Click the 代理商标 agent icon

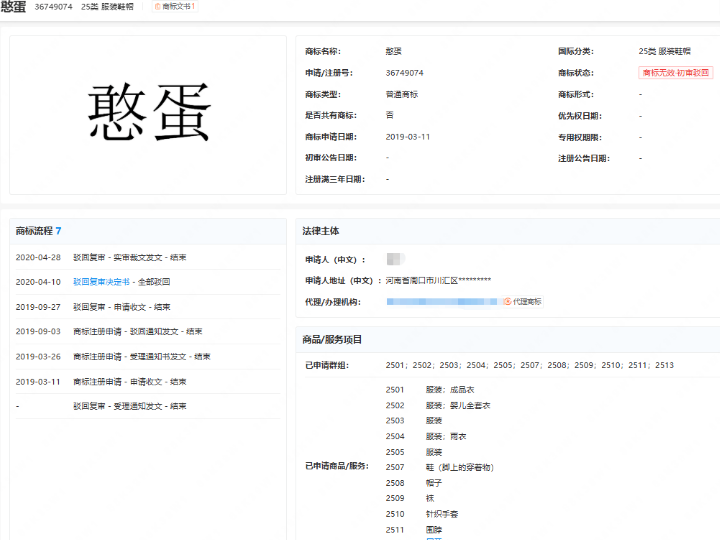(507, 302)
